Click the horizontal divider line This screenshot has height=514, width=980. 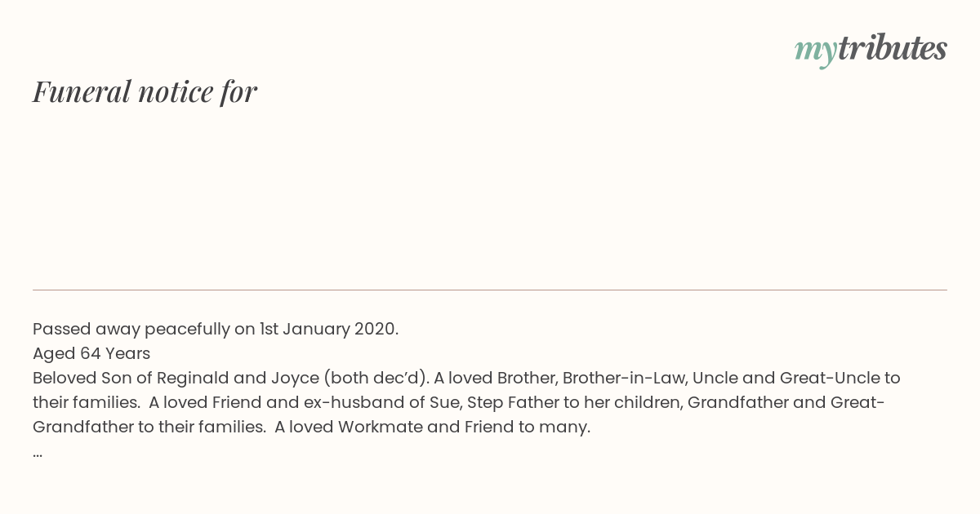(490, 290)
